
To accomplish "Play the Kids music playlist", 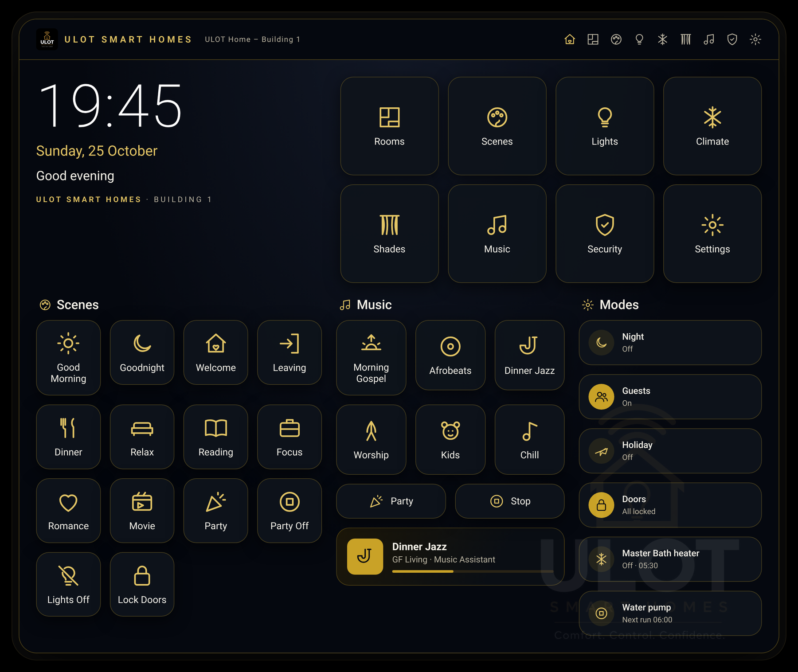I will [x=450, y=439].
